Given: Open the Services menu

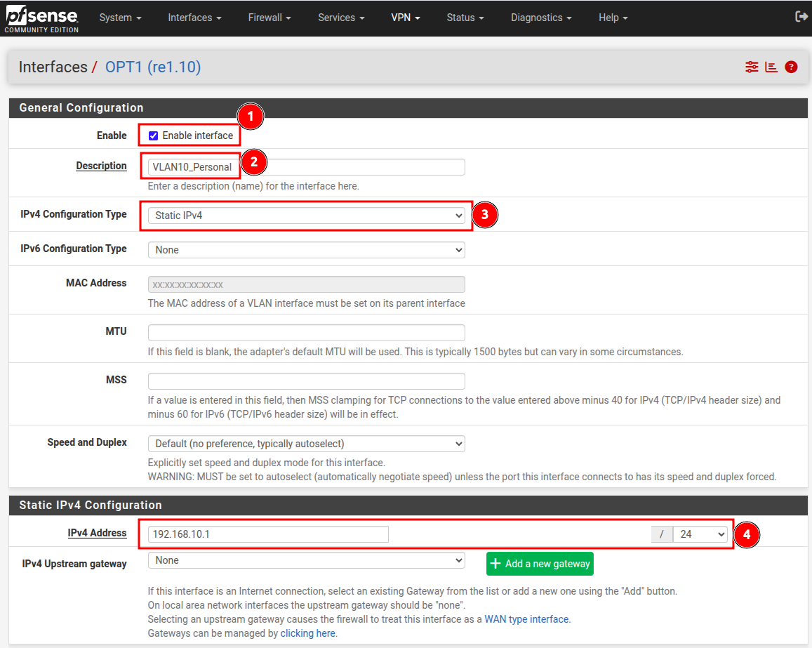Looking at the screenshot, I should (341, 18).
